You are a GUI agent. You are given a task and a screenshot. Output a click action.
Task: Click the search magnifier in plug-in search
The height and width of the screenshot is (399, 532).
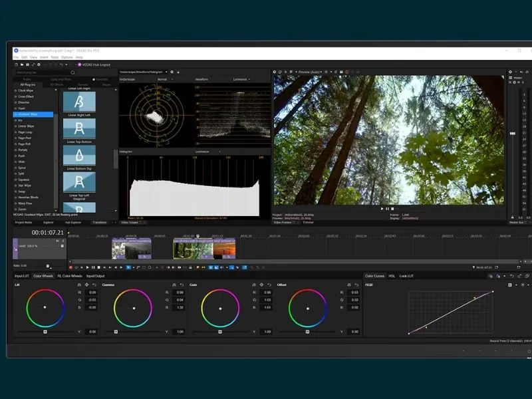click(x=72, y=72)
